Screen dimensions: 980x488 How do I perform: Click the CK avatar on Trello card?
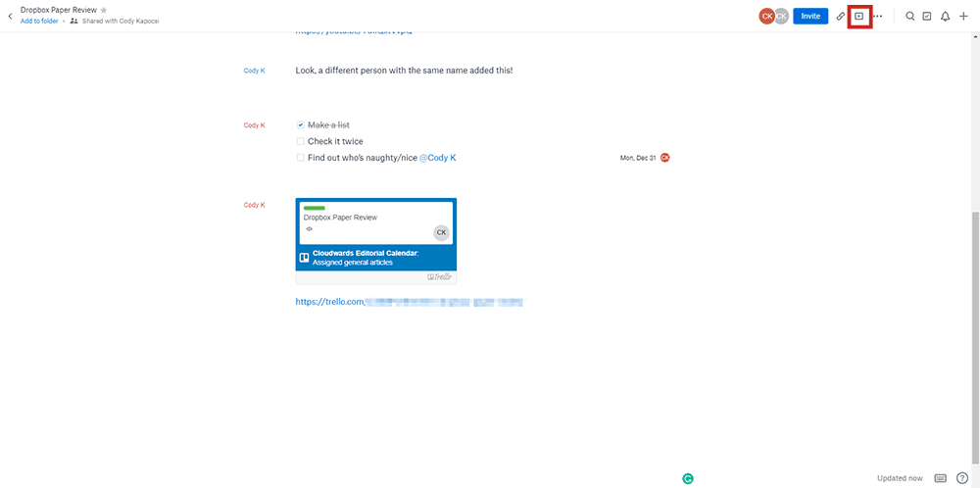pos(441,232)
